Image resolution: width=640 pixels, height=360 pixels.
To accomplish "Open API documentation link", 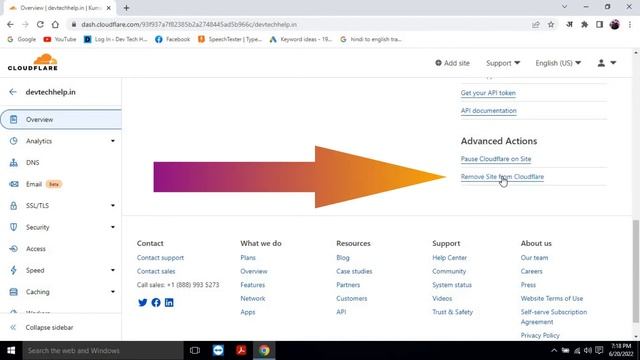I will [489, 111].
